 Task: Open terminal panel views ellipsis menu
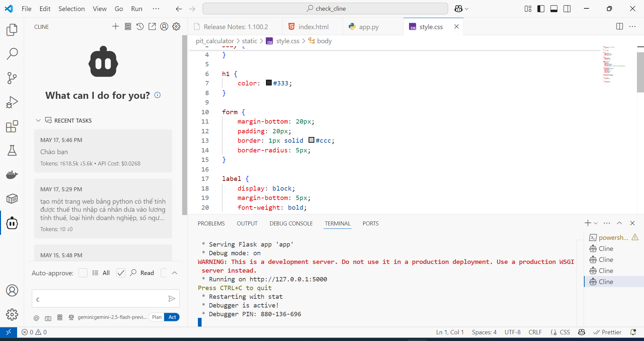click(607, 223)
